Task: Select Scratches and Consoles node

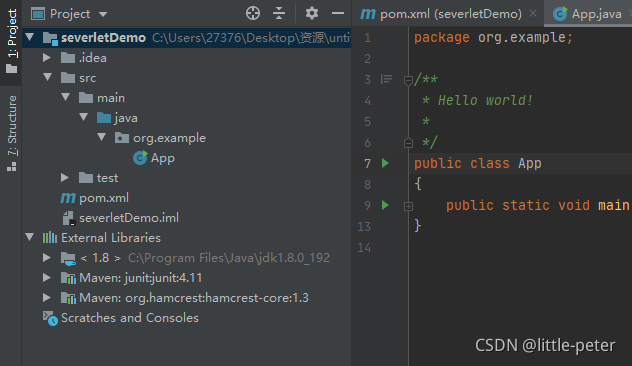Action: (x=130, y=318)
